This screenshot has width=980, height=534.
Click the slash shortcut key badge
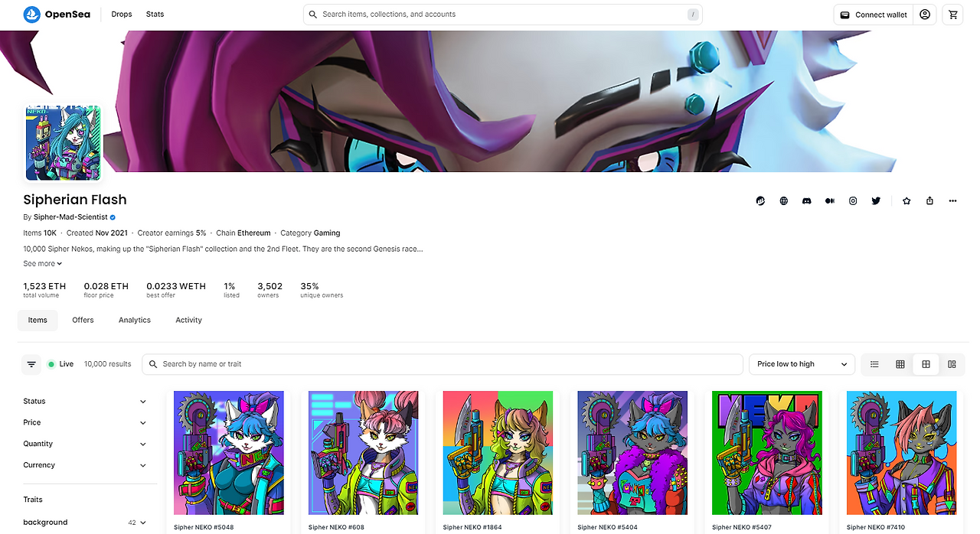tap(693, 15)
